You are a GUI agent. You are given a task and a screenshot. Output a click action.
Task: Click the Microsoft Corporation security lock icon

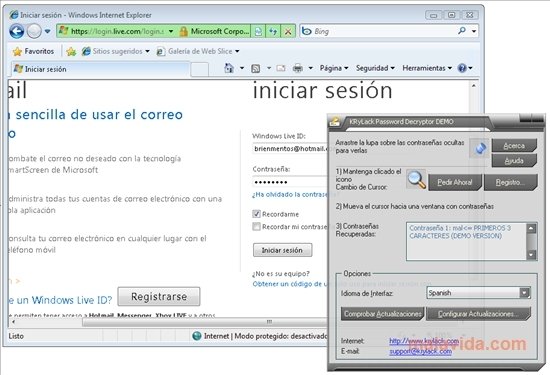[183, 32]
